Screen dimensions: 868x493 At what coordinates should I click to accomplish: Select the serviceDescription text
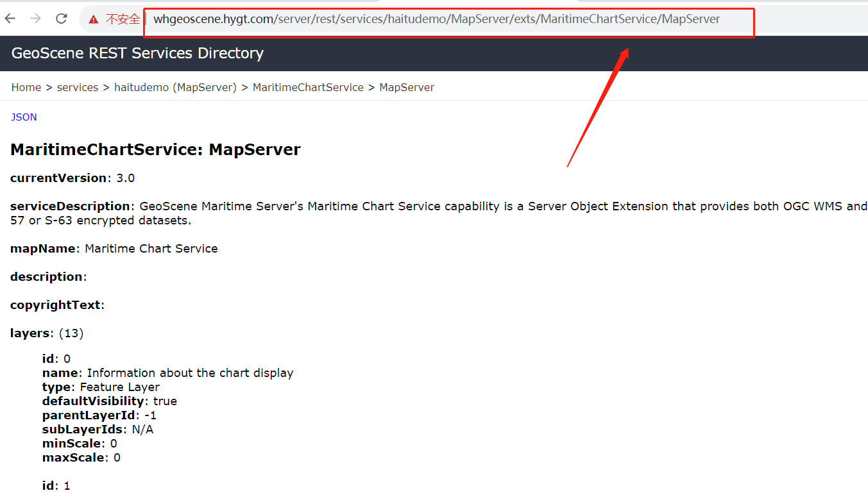[439, 213]
